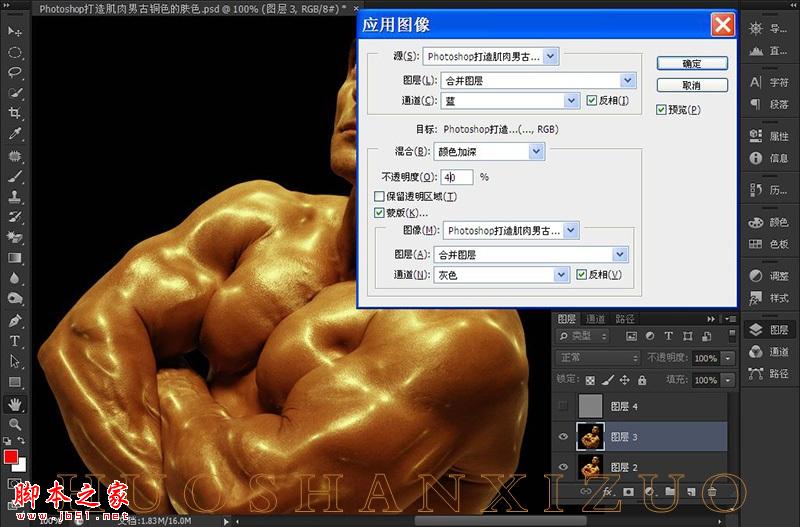Select the Healing Brush tool

15,156
